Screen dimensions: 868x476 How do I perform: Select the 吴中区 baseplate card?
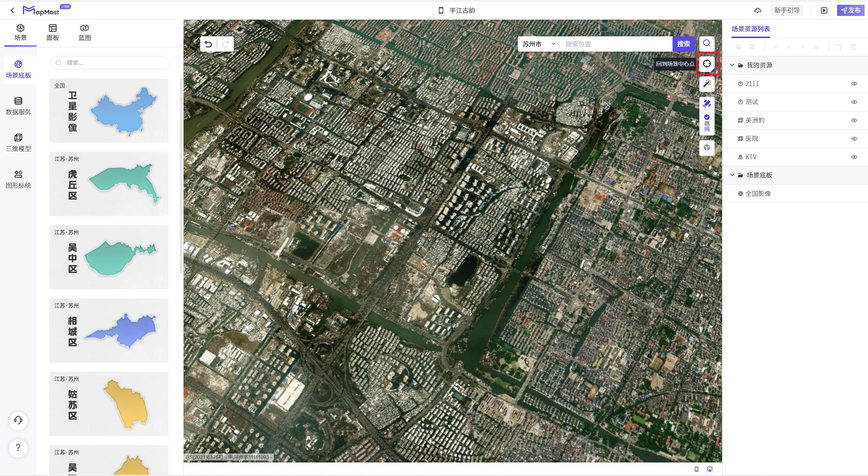(109, 257)
